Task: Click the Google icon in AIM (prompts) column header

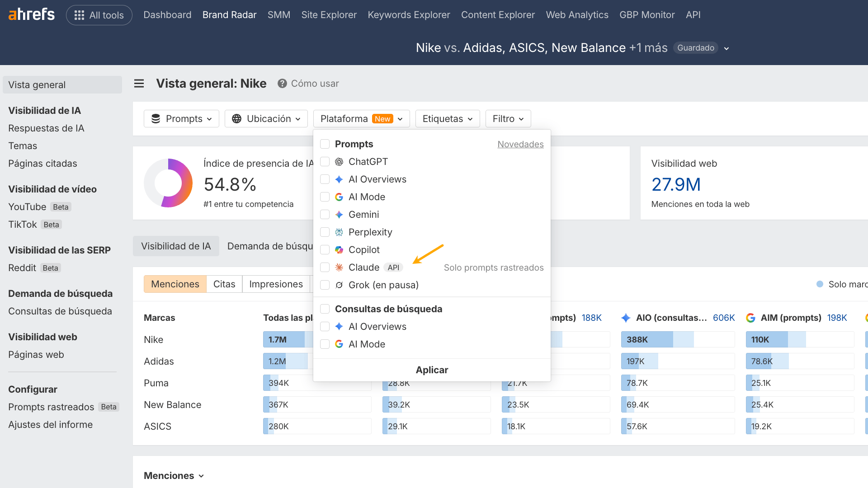Action: [x=751, y=318]
